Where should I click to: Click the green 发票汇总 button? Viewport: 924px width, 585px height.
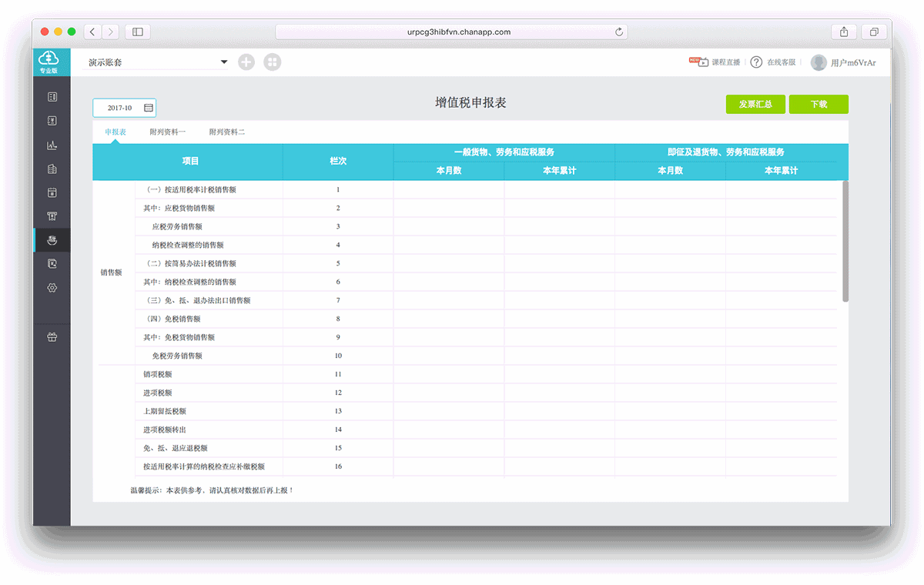[755, 105]
